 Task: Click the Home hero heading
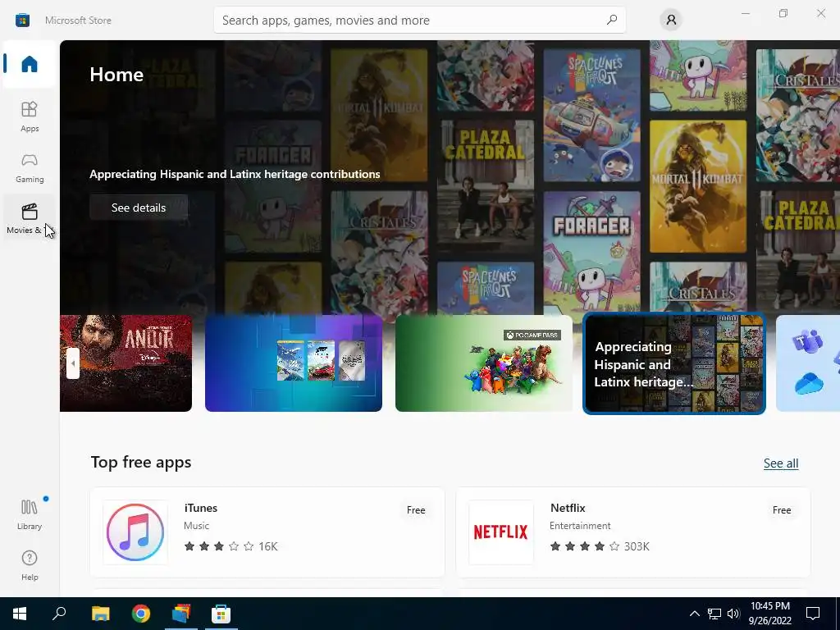click(116, 75)
